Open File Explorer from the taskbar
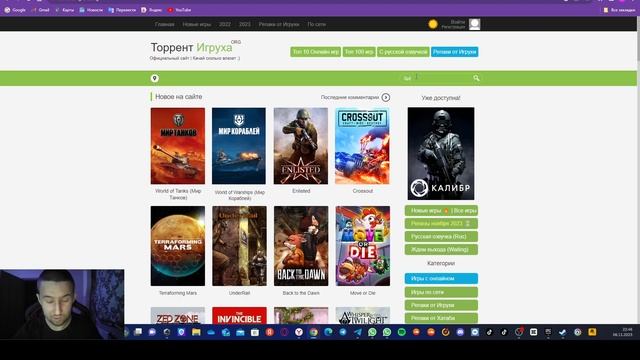This screenshot has height=360, width=640. coord(196,332)
